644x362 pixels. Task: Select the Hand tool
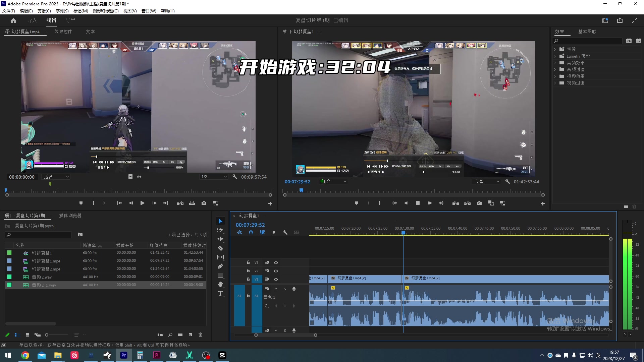click(x=220, y=284)
